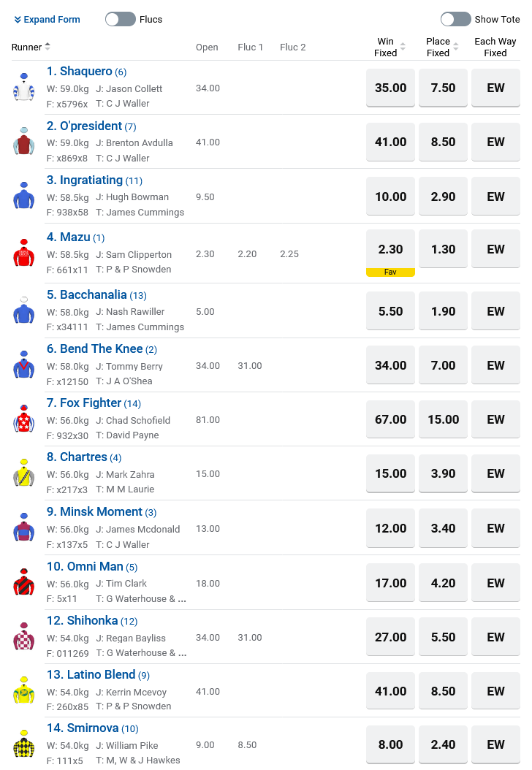Click Fox Fighter's red starred silk icon
Viewport: 532px width, 770px height.
(24, 419)
